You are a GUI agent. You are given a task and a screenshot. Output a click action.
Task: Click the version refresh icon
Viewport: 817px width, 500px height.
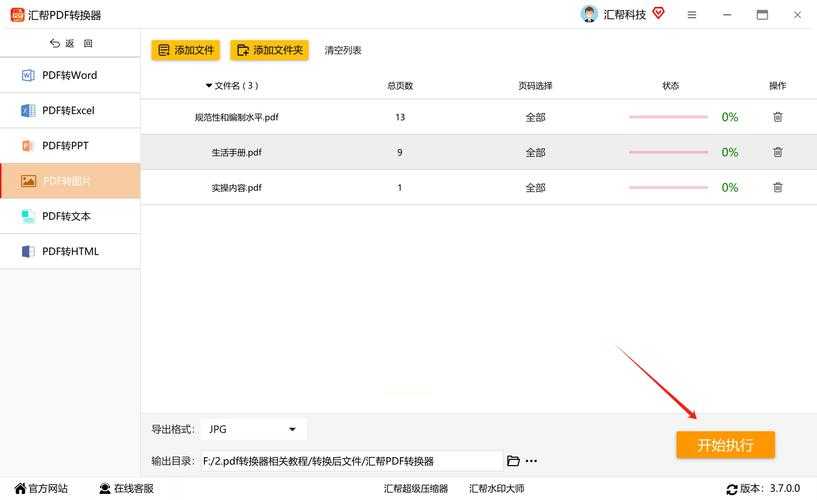(x=732, y=489)
